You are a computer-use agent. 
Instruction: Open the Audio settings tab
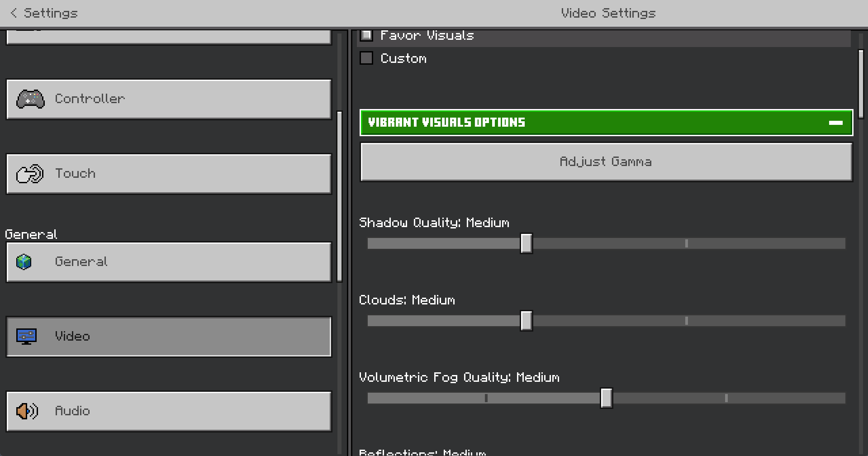[169, 412]
